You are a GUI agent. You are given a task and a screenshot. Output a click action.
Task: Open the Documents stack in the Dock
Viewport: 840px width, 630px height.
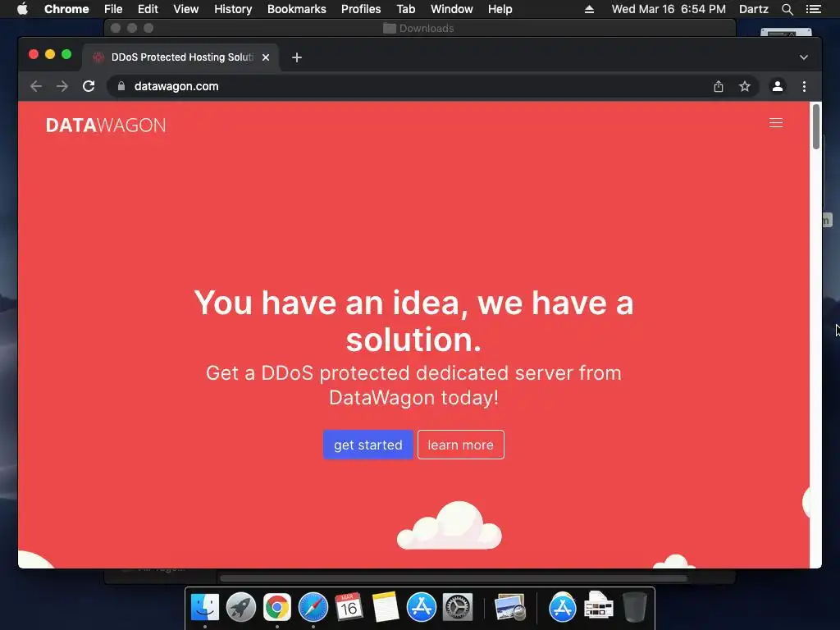(598, 608)
